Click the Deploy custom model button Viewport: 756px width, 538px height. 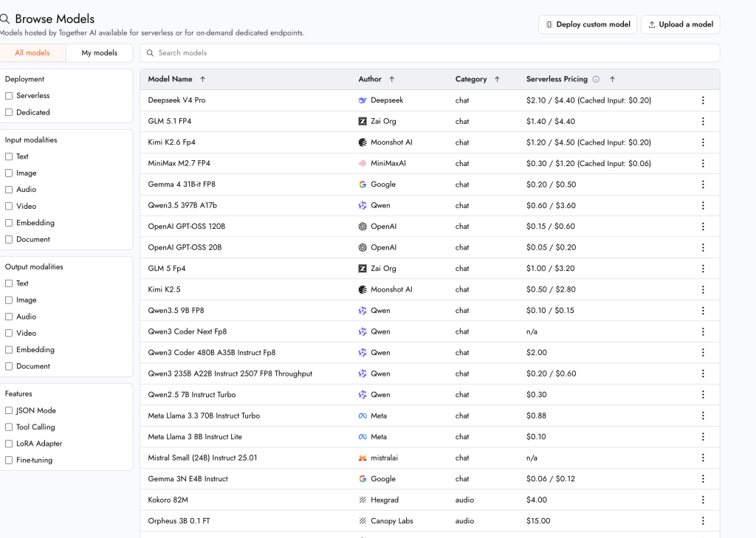click(x=588, y=24)
